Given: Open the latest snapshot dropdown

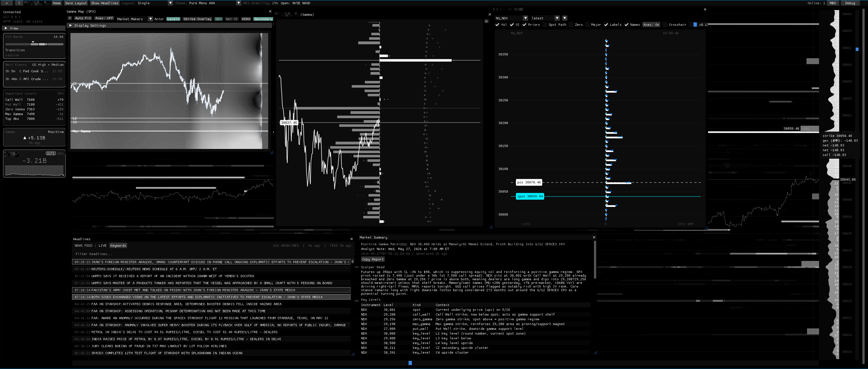Looking at the screenshot, I should point(545,18).
